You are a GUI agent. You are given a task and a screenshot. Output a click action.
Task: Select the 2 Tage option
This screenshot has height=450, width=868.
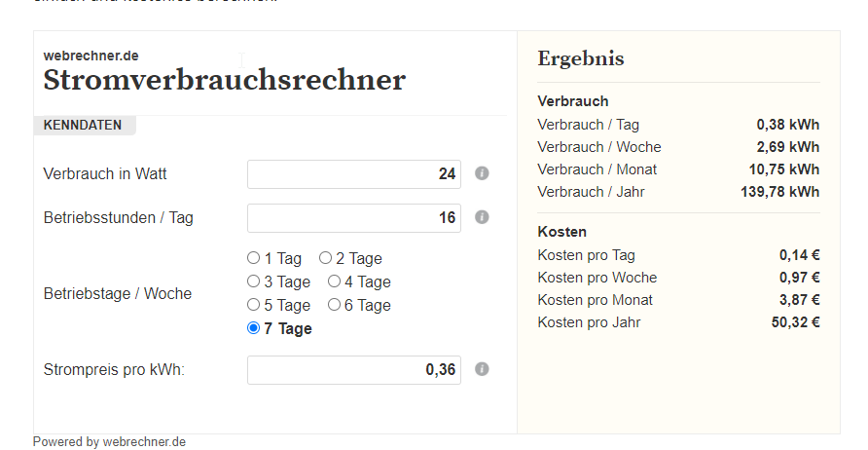(325, 258)
